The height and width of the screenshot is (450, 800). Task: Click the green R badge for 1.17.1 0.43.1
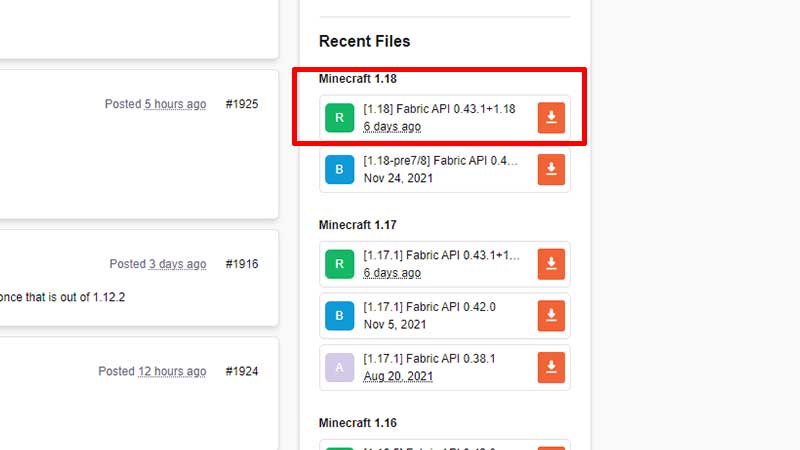pyautogui.click(x=339, y=265)
